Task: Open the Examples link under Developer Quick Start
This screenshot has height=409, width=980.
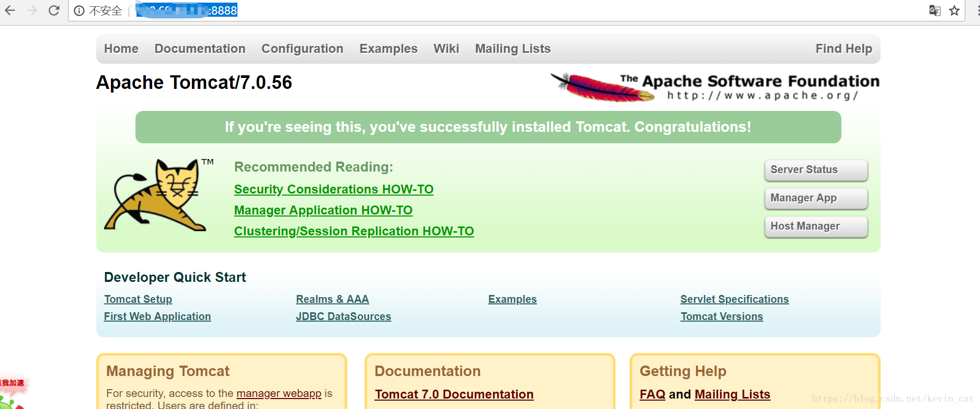Action: coord(512,299)
